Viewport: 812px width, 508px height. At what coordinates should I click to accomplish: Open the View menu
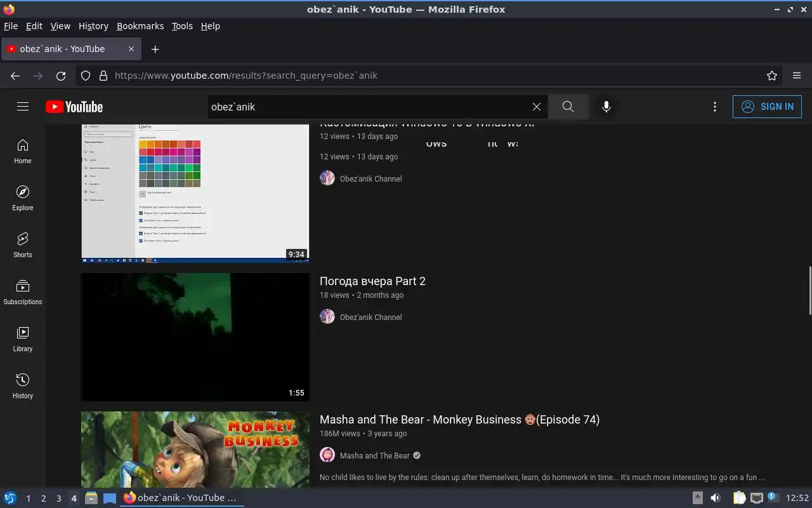[x=60, y=26]
